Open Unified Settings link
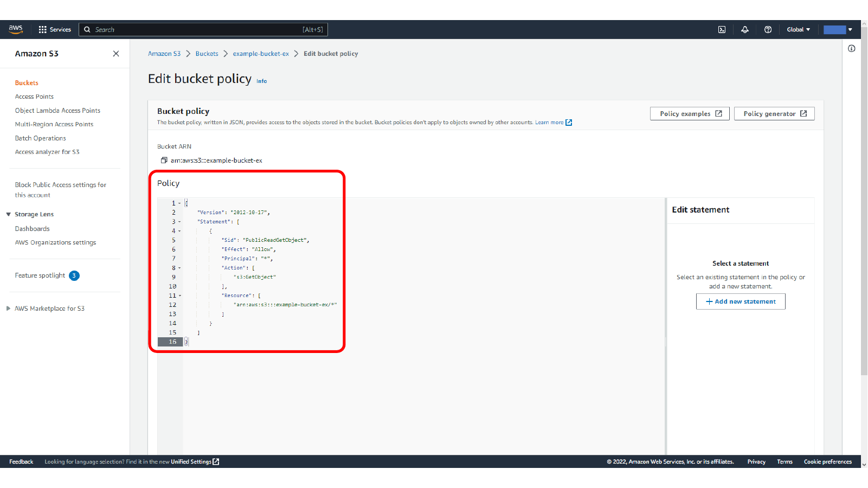 tap(195, 462)
